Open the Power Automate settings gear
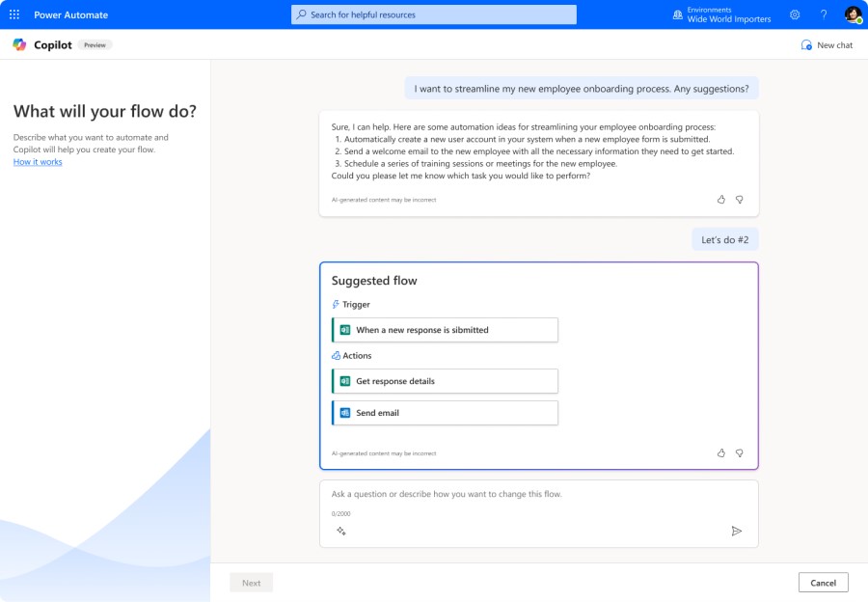This screenshot has width=868, height=602. click(795, 14)
